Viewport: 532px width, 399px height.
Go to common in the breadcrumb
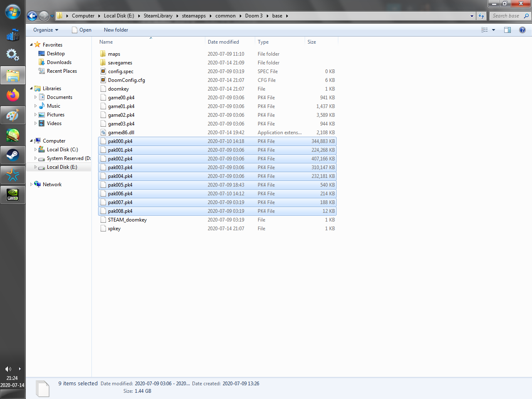[x=225, y=16]
